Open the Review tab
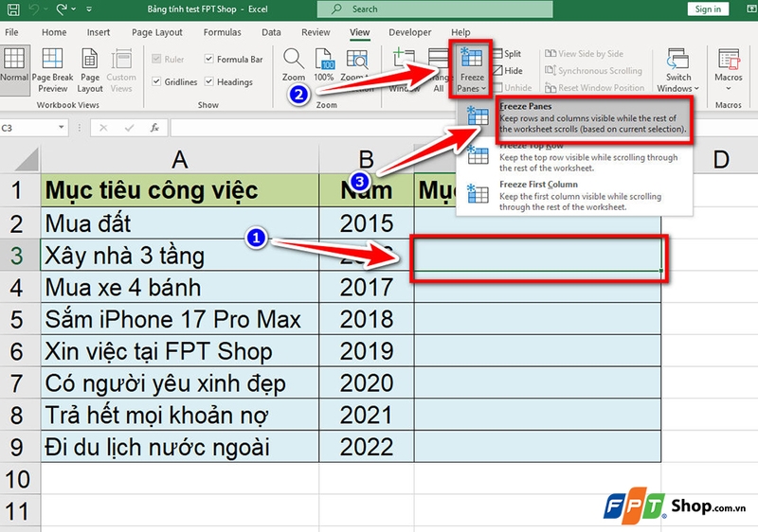Viewport: 758px width, 532px height. (x=316, y=32)
